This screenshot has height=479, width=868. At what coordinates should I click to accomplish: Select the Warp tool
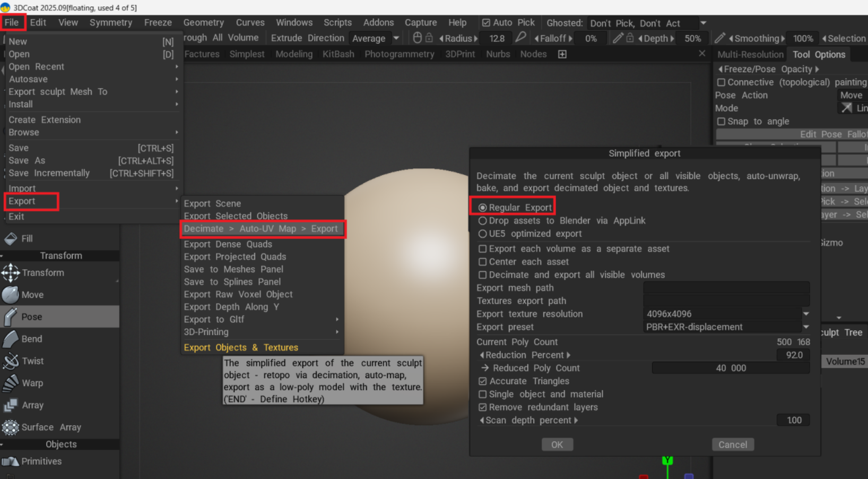59,383
